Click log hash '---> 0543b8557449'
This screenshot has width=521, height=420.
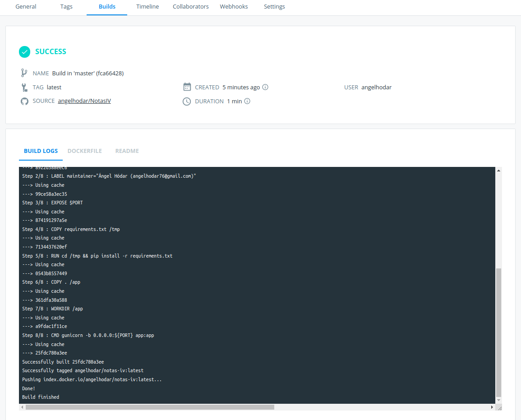tap(45, 273)
